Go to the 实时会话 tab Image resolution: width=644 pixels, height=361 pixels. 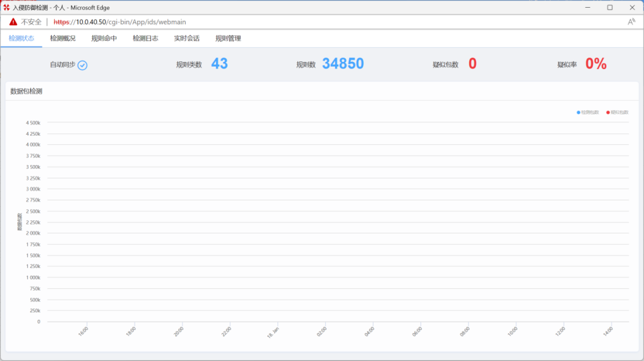point(187,39)
